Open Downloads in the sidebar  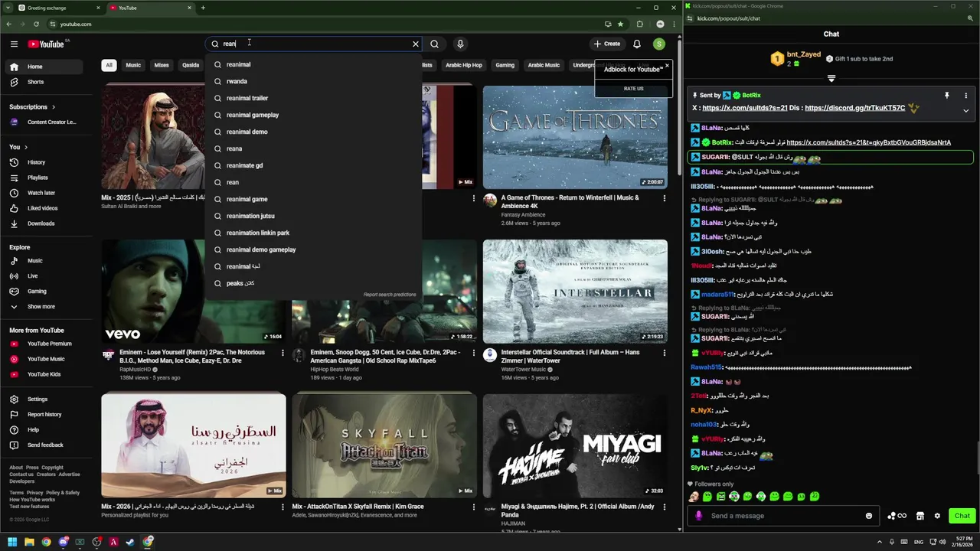(x=41, y=223)
